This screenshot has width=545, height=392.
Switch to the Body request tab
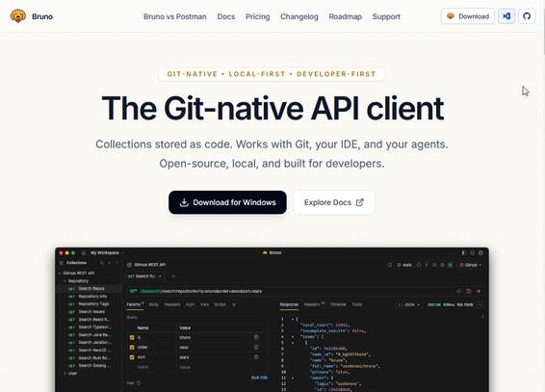point(154,304)
